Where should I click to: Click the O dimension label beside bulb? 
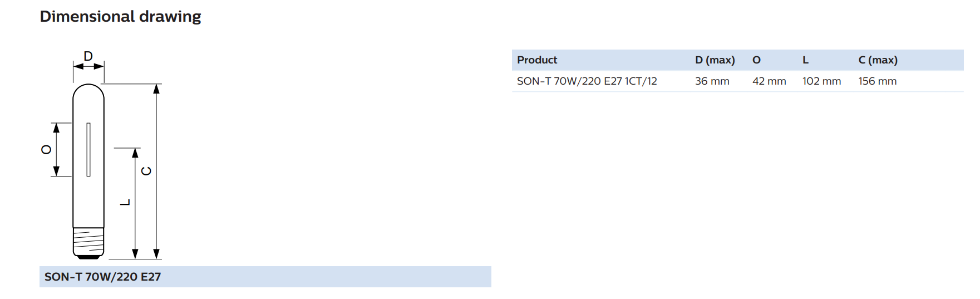(46, 149)
